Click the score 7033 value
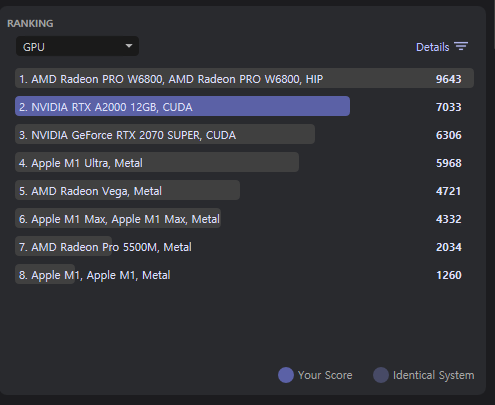 [x=449, y=107]
